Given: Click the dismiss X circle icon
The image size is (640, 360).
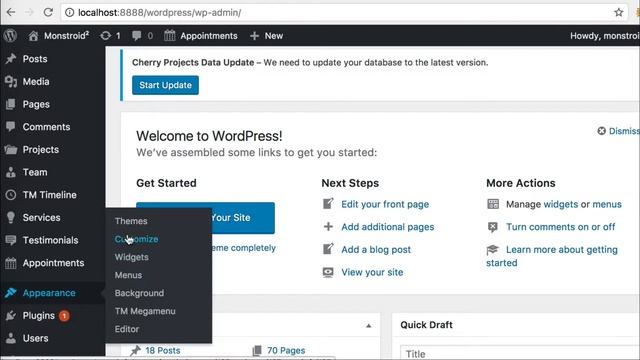Looking at the screenshot, I should pyautogui.click(x=601, y=131).
